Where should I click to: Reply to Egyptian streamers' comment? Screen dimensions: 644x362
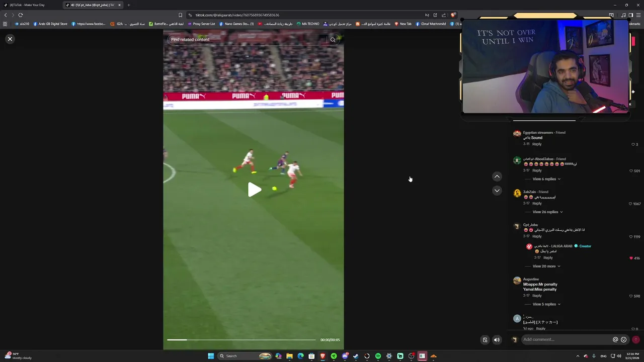537,144
